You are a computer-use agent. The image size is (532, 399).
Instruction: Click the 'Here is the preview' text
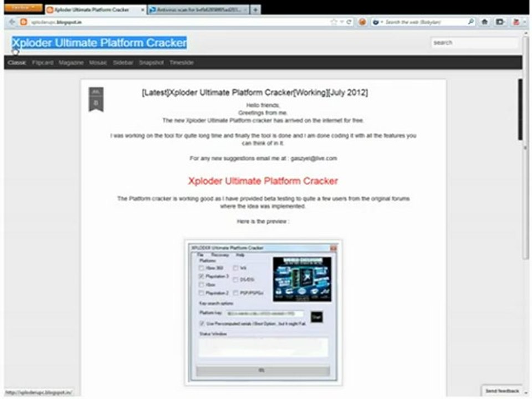263,222
